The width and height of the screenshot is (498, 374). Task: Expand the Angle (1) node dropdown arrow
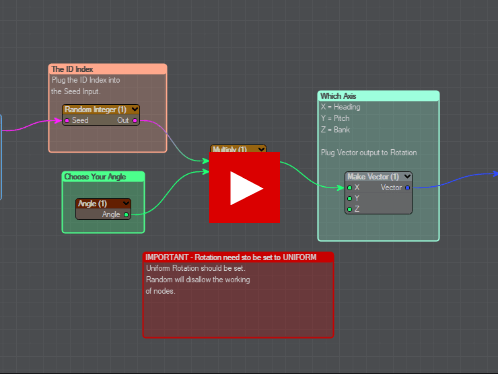126,203
